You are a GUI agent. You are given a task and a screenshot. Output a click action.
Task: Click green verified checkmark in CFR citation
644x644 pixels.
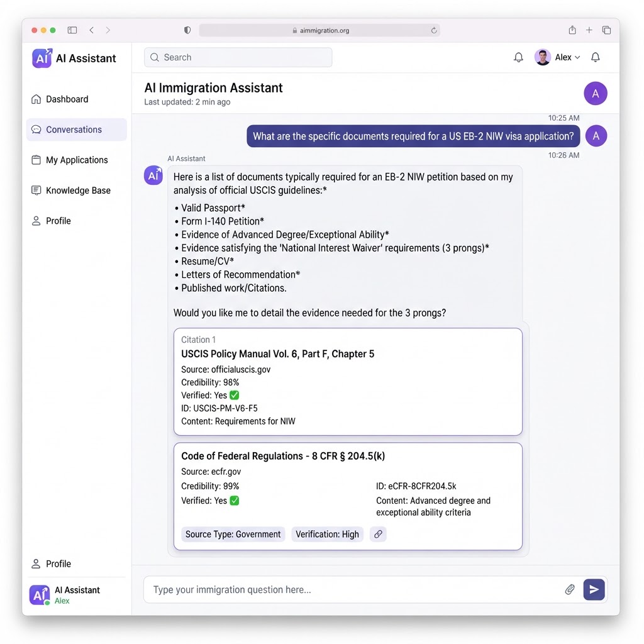(x=234, y=501)
